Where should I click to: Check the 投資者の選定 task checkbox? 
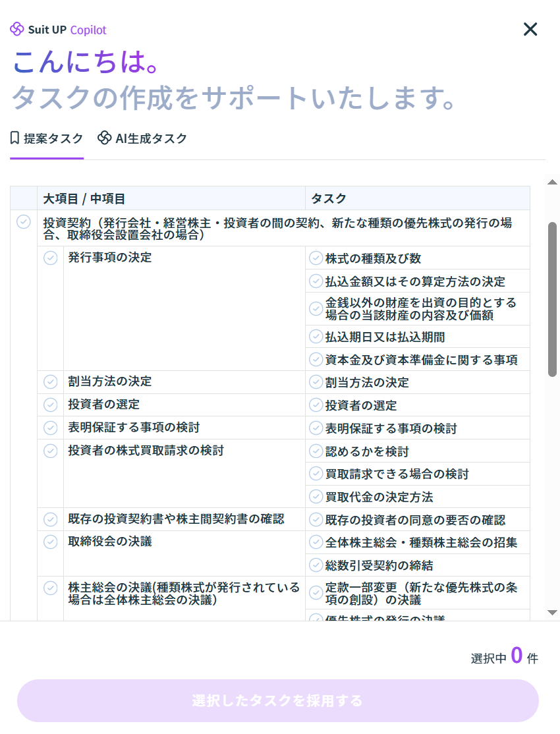(x=316, y=405)
